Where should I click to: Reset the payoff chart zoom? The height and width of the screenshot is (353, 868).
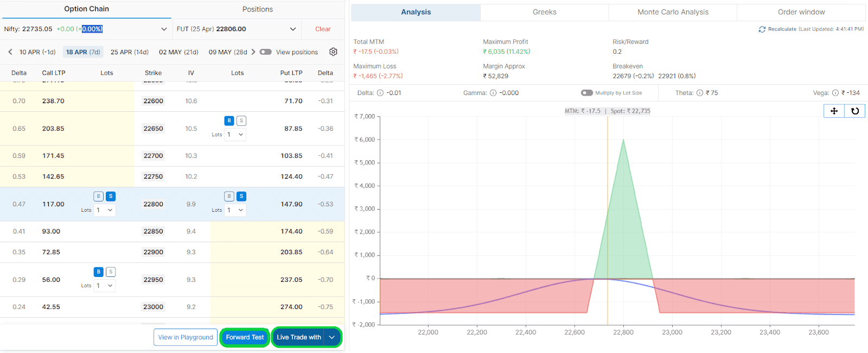tap(855, 111)
